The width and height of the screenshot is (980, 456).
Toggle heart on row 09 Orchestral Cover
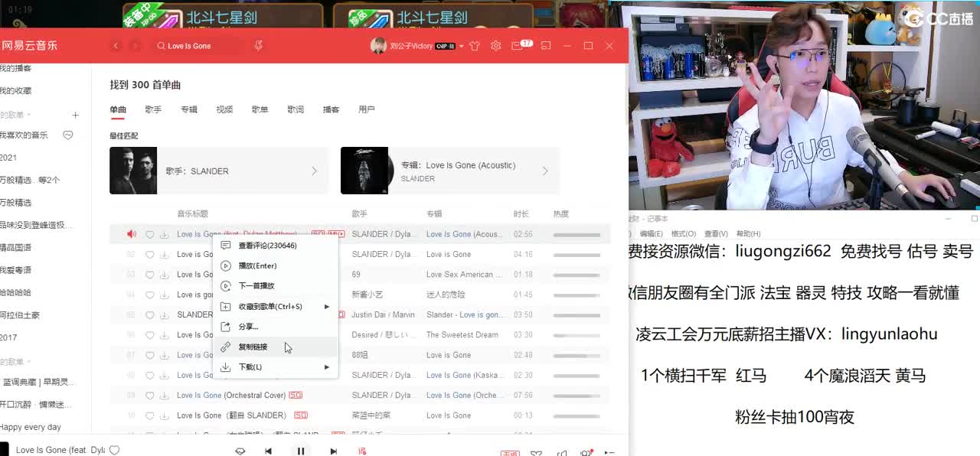pyautogui.click(x=150, y=396)
